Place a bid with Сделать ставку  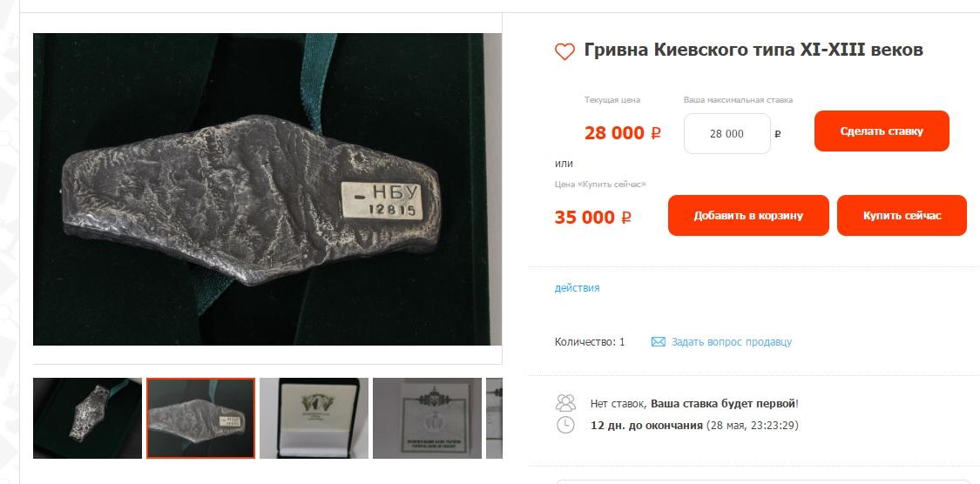click(x=882, y=131)
